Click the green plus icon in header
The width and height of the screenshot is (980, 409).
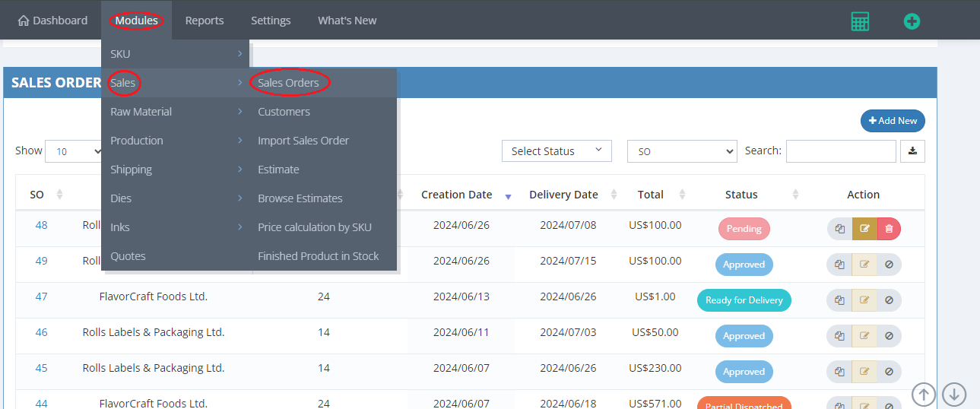tap(912, 21)
